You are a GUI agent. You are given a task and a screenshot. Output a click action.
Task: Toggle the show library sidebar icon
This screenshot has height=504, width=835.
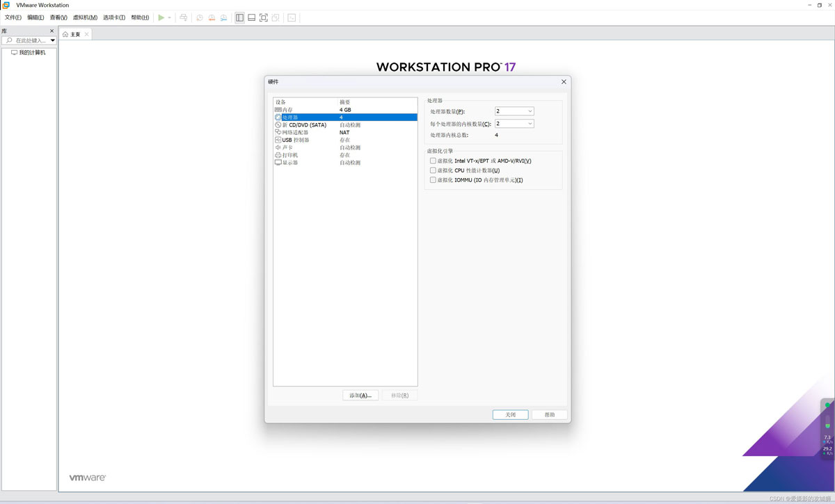click(x=239, y=17)
